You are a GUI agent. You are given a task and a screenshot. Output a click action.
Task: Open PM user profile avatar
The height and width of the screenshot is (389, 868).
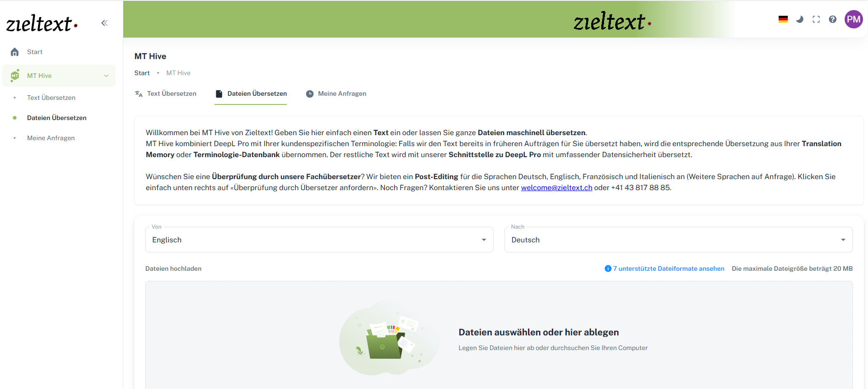pos(853,19)
